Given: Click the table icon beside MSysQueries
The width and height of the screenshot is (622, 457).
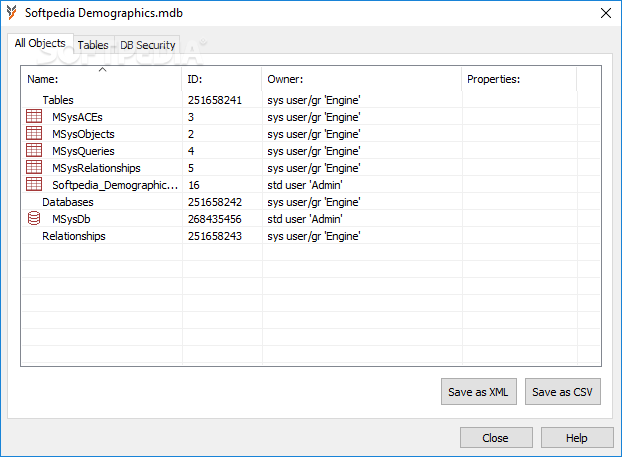Looking at the screenshot, I should (x=34, y=151).
